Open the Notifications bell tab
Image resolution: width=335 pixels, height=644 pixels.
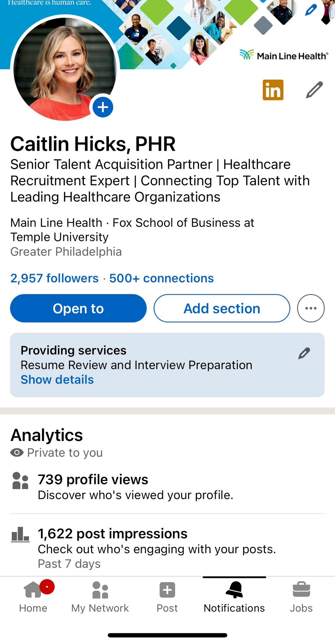click(234, 597)
